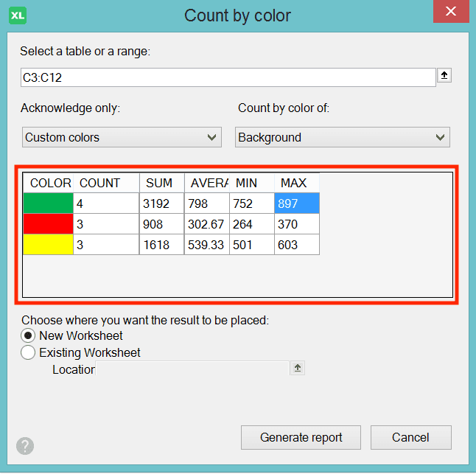Click the MAX column header
The width and height of the screenshot is (476, 474).
[297, 183]
